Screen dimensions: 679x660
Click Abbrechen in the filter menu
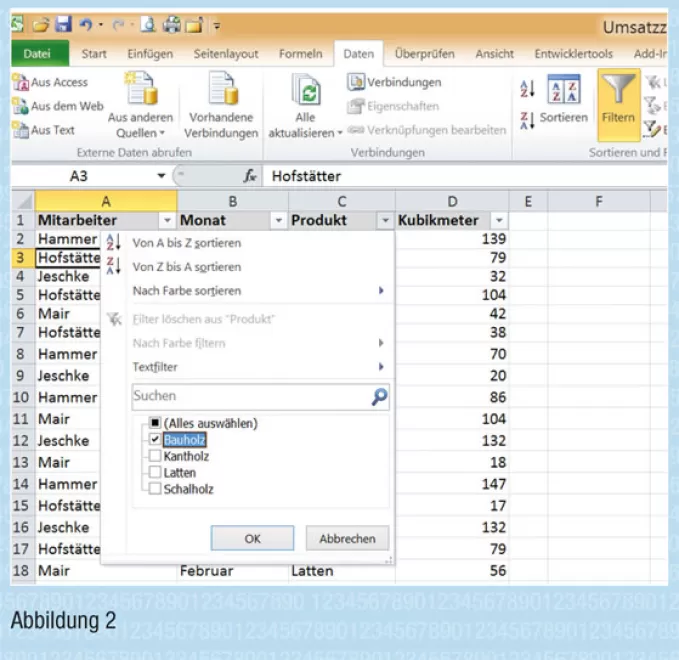click(x=347, y=538)
